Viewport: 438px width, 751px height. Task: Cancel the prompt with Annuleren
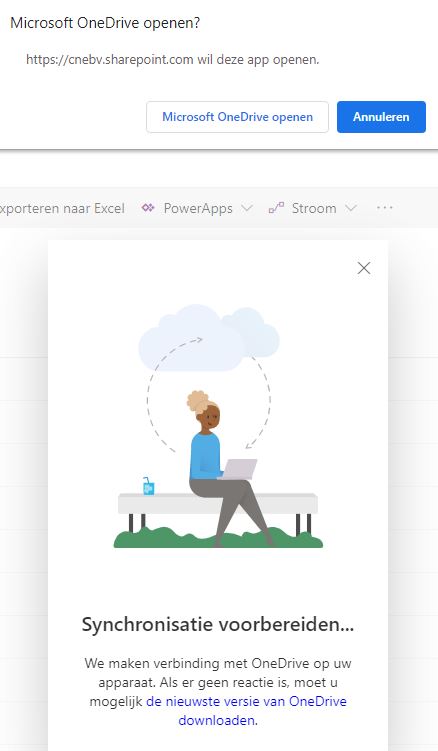[x=381, y=117]
